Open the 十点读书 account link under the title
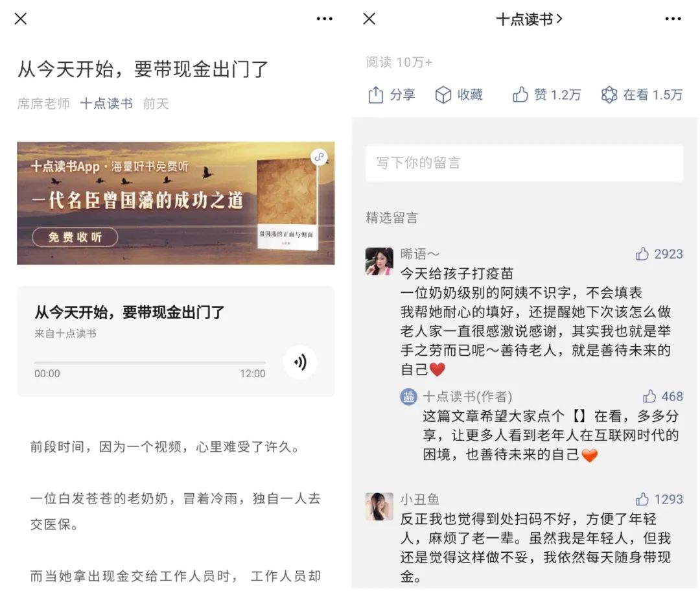 (106, 104)
